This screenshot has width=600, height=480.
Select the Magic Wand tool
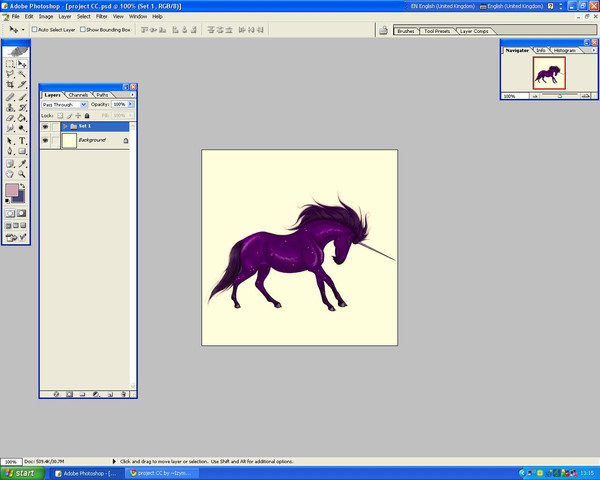[x=22, y=74]
